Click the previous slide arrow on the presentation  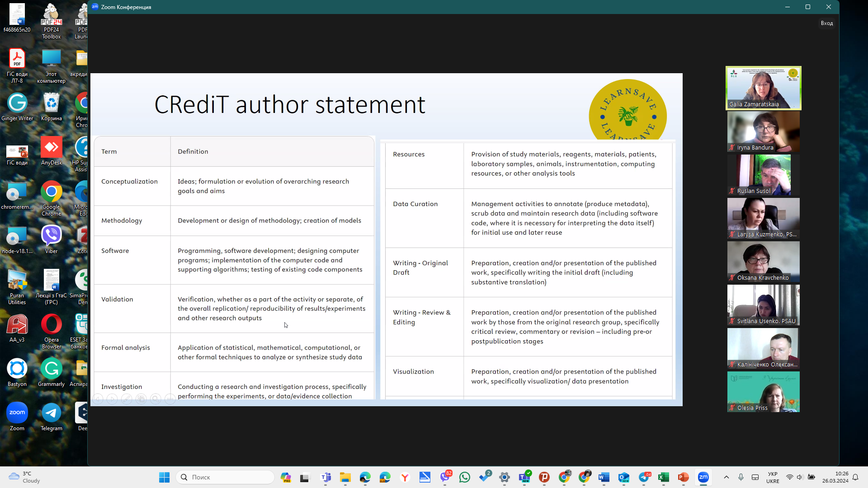click(x=98, y=399)
